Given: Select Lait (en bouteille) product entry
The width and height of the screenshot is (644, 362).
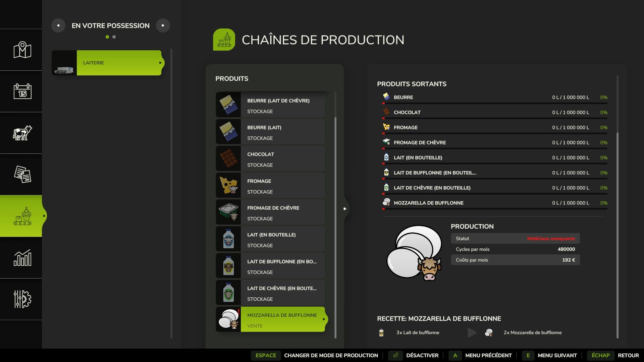Looking at the screenshot, I should [282, 239].
